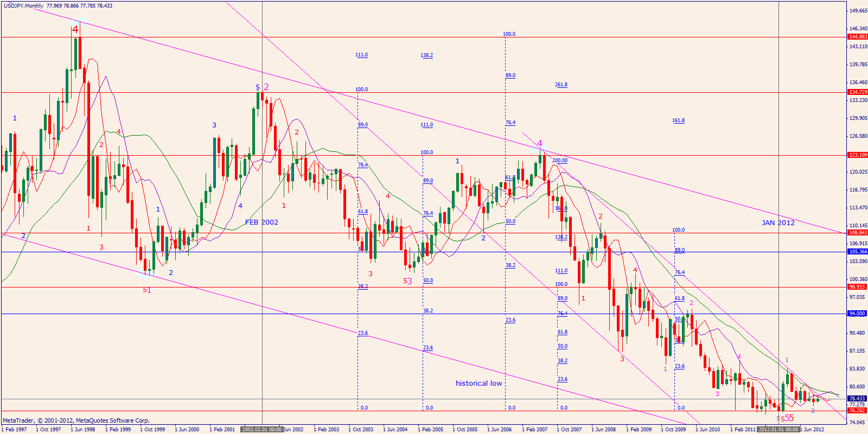Click the 1 Oct 1999 date label
The height and width of the screenshot is (434, 868).
coord(153,429)
